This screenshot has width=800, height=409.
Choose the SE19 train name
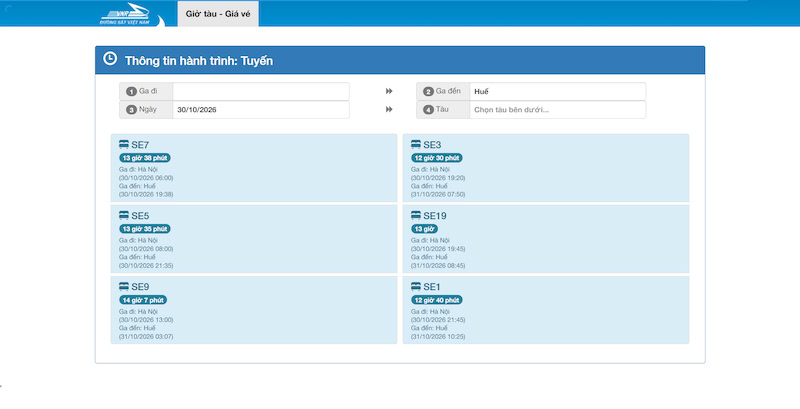click(435, 216)
